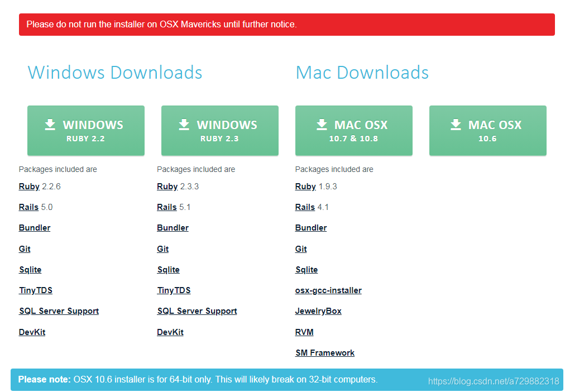Click the Windows Ruby 2.2 download button
The image size is (565, 392).
86,131
